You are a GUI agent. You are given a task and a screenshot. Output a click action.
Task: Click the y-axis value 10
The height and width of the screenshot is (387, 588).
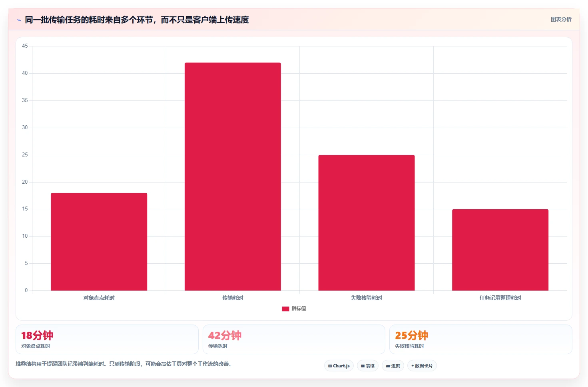[x=25, y=236]
